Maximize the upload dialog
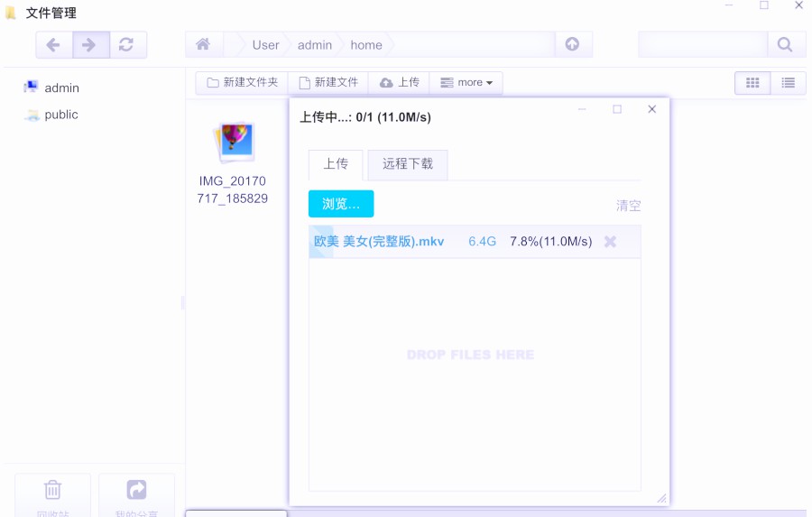 point(617,109)
